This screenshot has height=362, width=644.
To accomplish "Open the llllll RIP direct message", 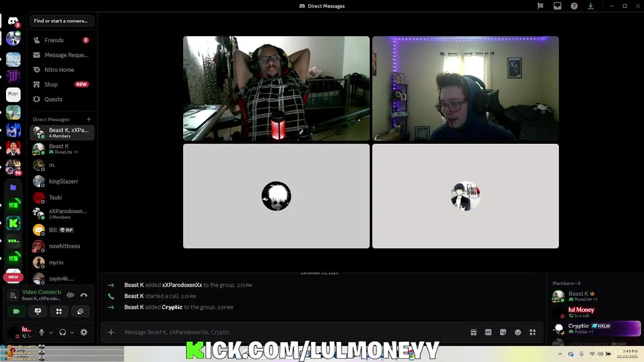I will pos(61,230).
